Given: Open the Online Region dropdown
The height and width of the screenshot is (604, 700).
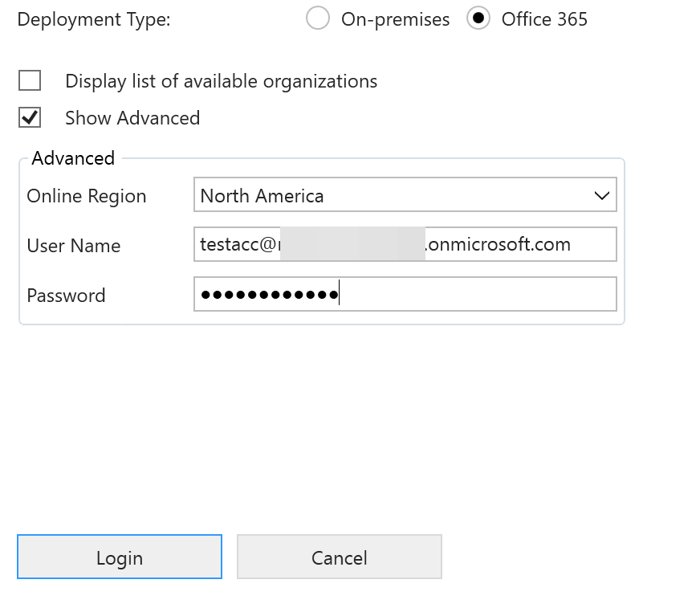Looking at the screenshot, I should click(405, 195).
